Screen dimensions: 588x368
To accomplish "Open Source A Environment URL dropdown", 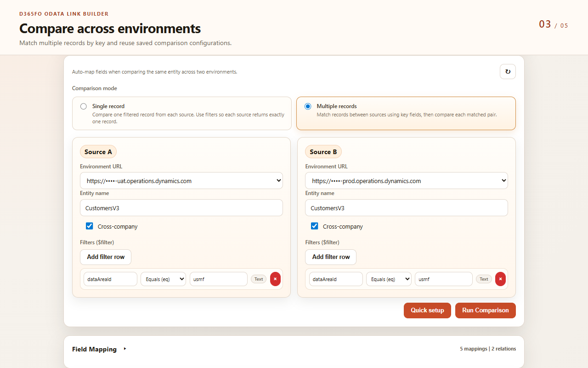I will (181, 181).
